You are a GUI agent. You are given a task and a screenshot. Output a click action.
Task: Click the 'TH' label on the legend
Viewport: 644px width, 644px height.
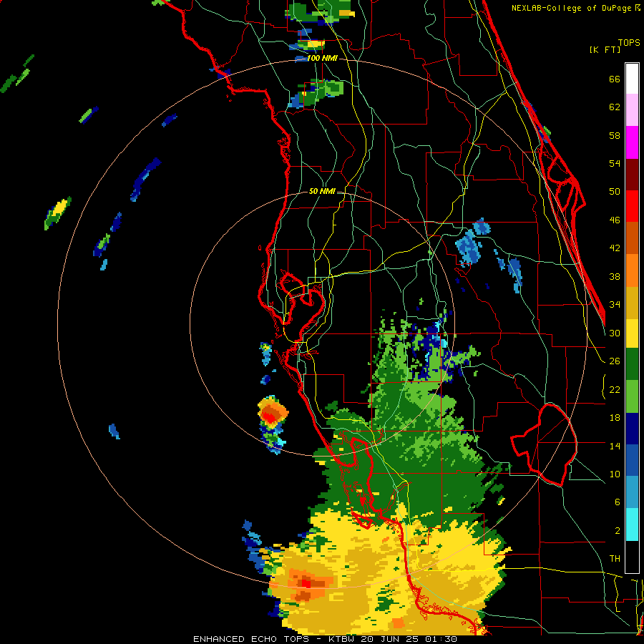coord(615,558)
